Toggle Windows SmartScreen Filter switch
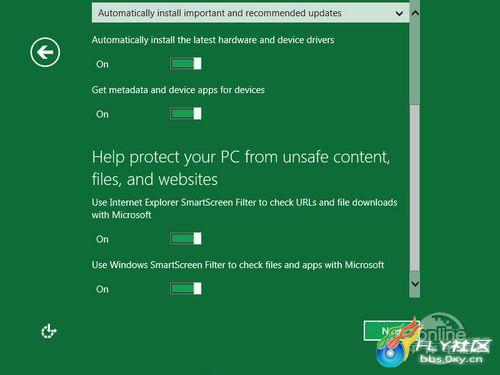 (186, 289)
